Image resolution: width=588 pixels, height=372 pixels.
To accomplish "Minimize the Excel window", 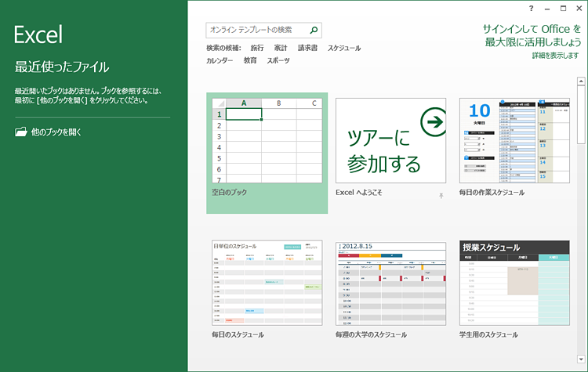I will pyautogui.click(x=547, y=9).
